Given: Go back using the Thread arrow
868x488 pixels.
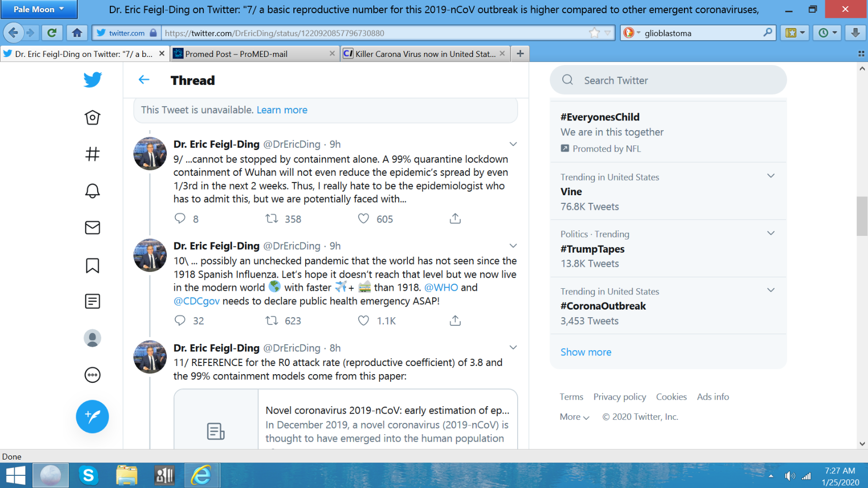Looking at the screenshot, I should pos(144,80).
